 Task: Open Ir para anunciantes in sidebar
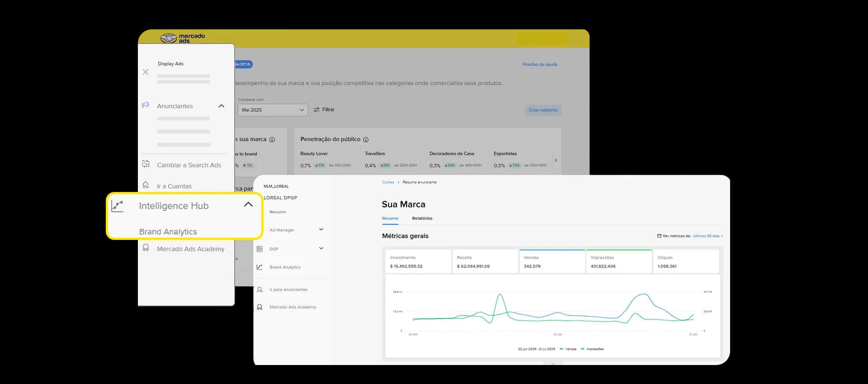pos(288,290)
